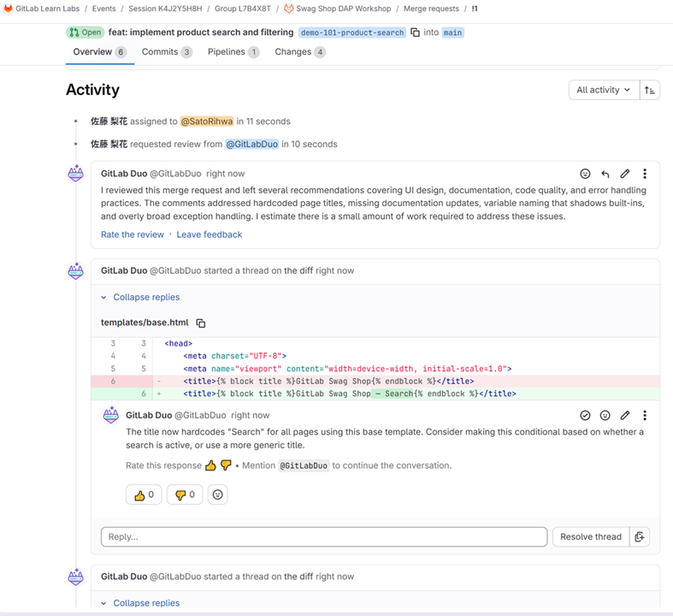Add emoji reaction to diff comment

(605, 415)
